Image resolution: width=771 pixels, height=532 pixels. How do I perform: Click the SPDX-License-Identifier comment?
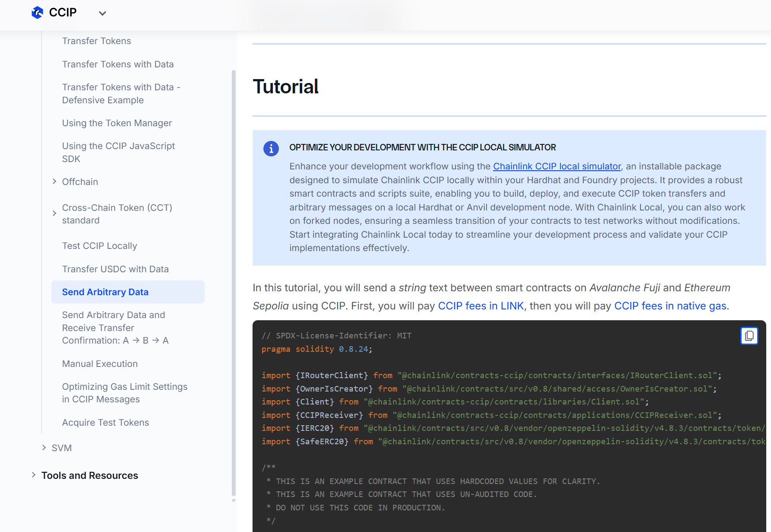click(x=336, y=336)
